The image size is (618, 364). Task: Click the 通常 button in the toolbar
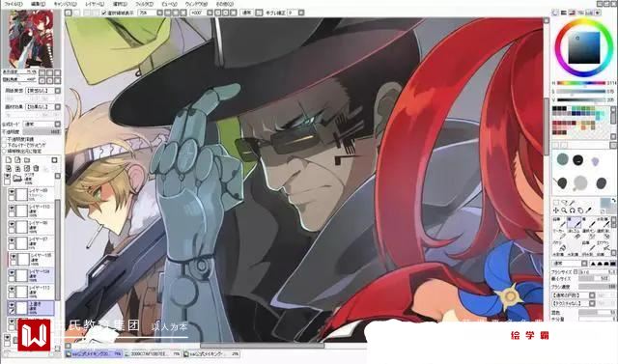[x=247, y=13]
